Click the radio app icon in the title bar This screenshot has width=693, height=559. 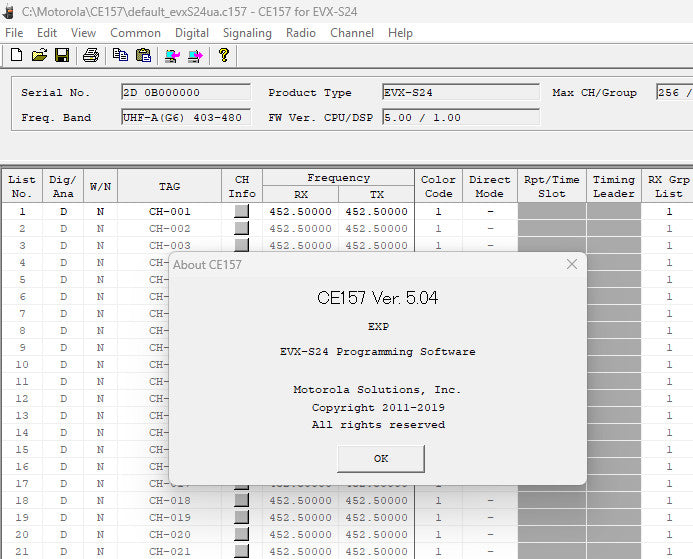coord(8,12)
